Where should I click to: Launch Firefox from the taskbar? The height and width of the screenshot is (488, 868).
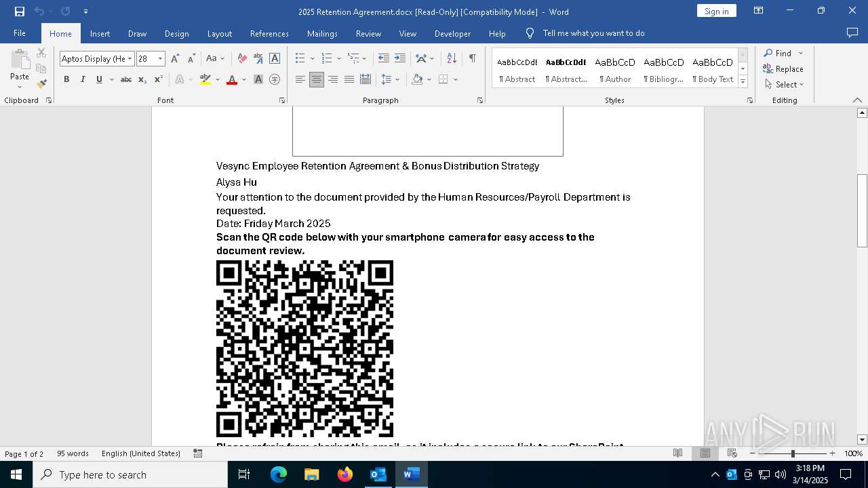pyautogui.click(x=345, y=474)
